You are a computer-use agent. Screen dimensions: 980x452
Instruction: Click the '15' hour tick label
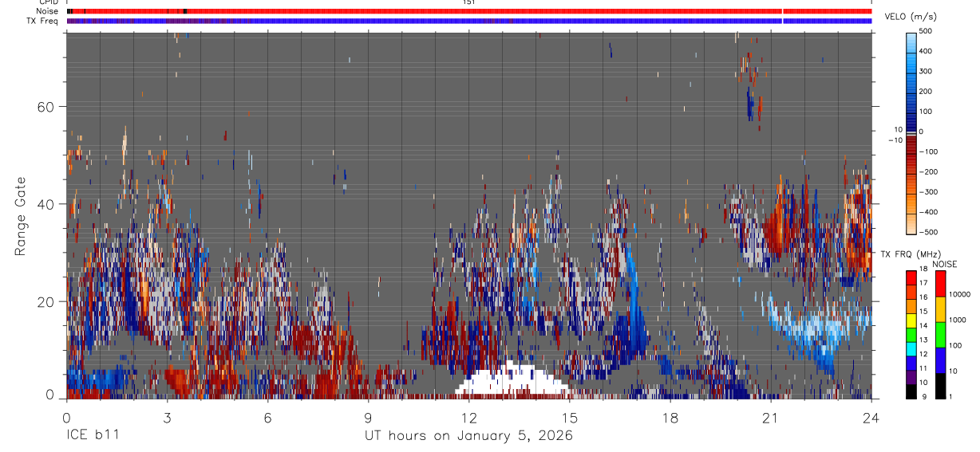tap(569, 417)
